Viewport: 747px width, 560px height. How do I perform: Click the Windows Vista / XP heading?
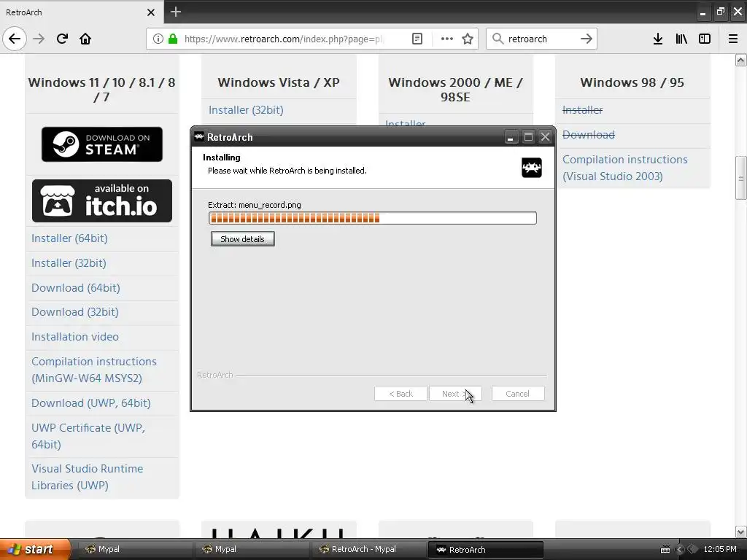[279, 82]
